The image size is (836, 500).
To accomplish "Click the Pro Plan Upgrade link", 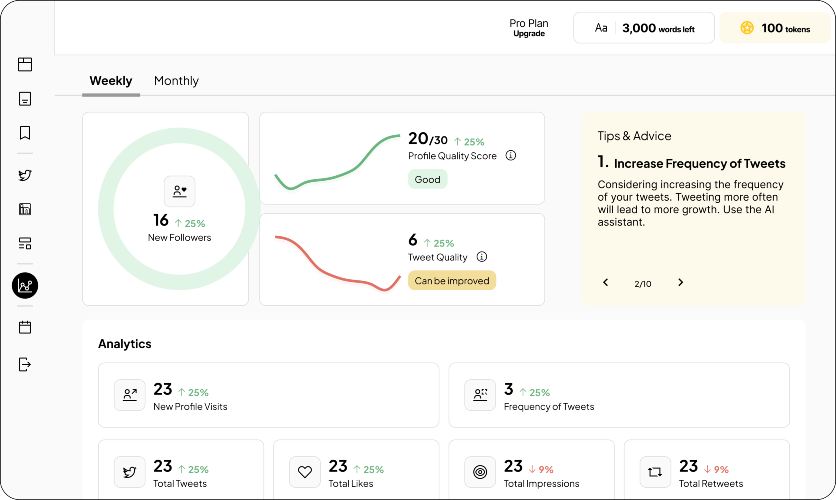I will coord(529,28).
